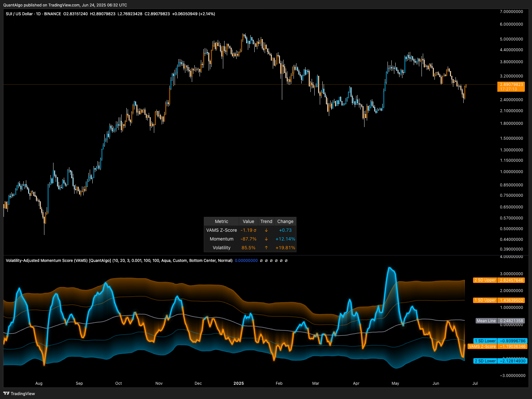
Task: Click the May label on time axis
Action: (x=396, y=383)
